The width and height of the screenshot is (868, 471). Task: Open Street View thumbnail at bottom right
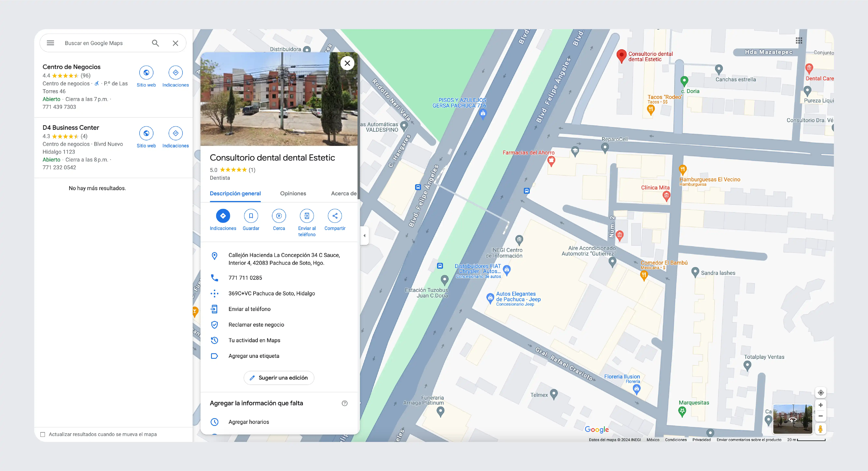point(793,419)
